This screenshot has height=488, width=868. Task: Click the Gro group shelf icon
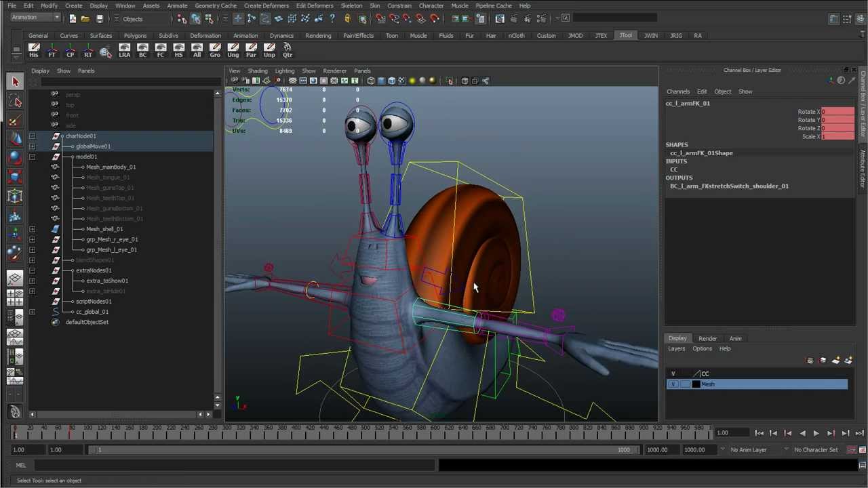click(x=215, y=50)
